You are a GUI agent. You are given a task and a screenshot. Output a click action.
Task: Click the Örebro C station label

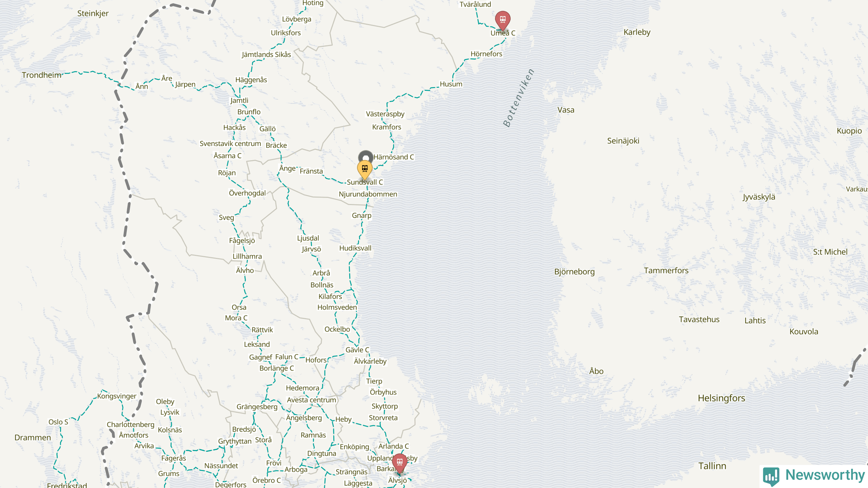[x=267, y=480]
